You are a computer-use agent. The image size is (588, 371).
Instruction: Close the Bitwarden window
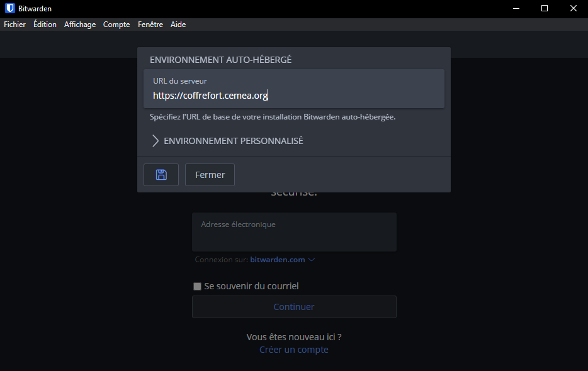click(x=574, y=8)
